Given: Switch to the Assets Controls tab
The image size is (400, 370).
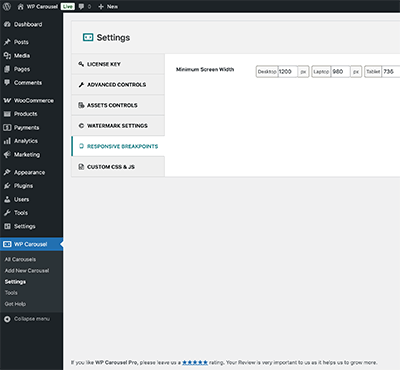Looking at the screenshot, I should pyautogui.click(x=118, y=105).
